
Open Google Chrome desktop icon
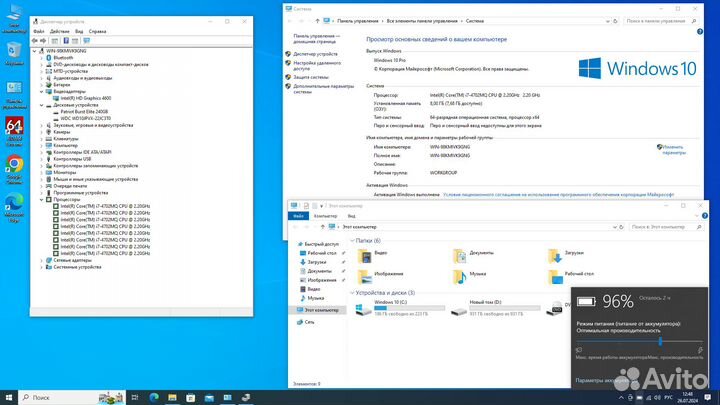[x=14, y=169]
